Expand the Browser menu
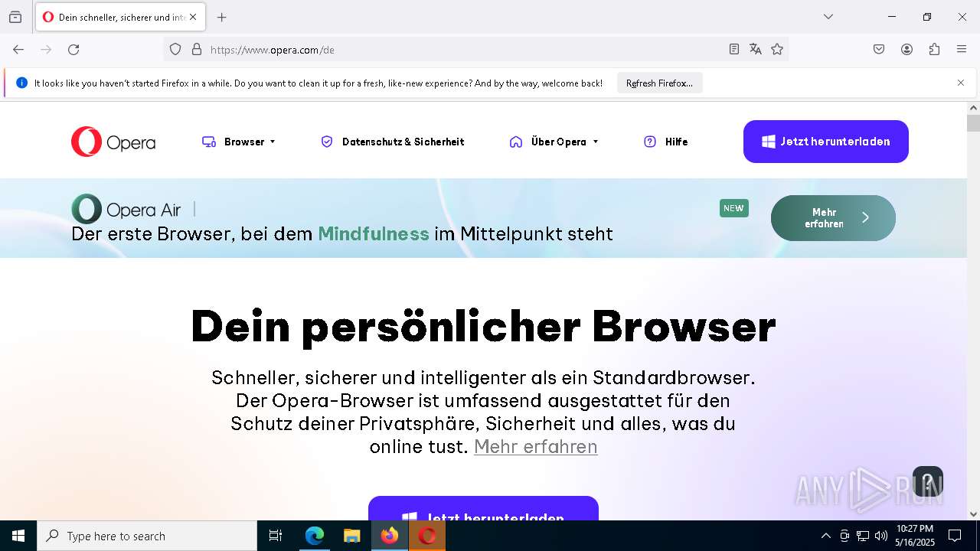The image size is (980, 551). point(239,142)
